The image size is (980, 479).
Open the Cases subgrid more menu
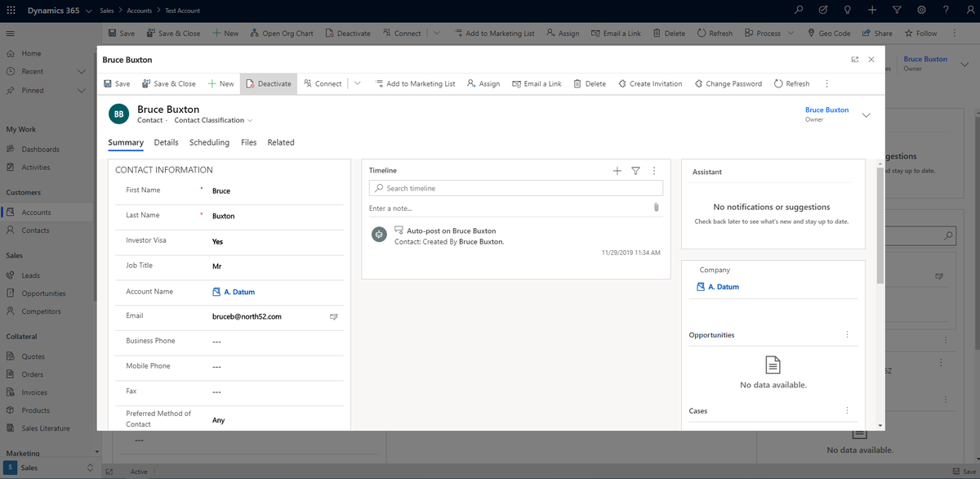847,410
